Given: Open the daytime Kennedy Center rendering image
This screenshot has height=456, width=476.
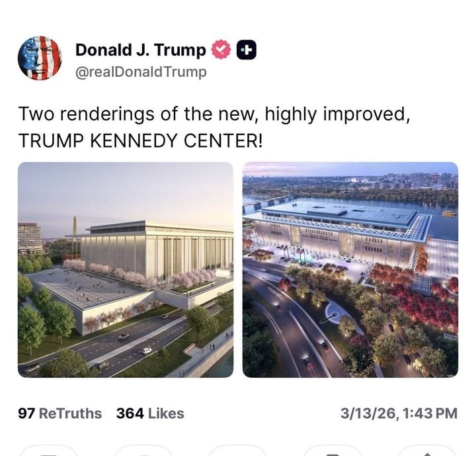Looking at the screenshot, I should click(126, 269).
